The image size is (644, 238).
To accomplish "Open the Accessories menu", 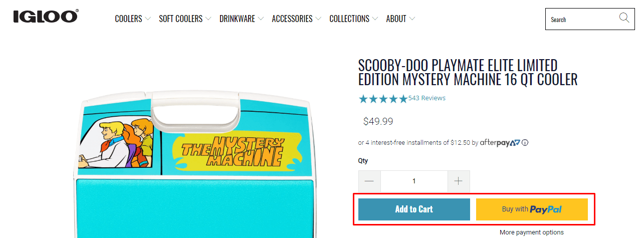I will pos(296,19).
